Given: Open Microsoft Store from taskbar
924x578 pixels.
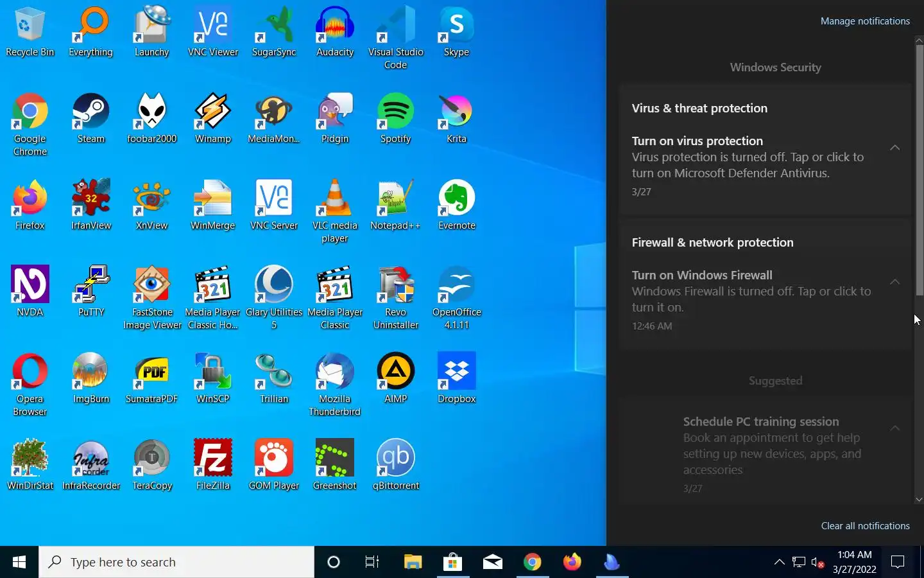Looking at the screenshot, I should click(452, 562).
